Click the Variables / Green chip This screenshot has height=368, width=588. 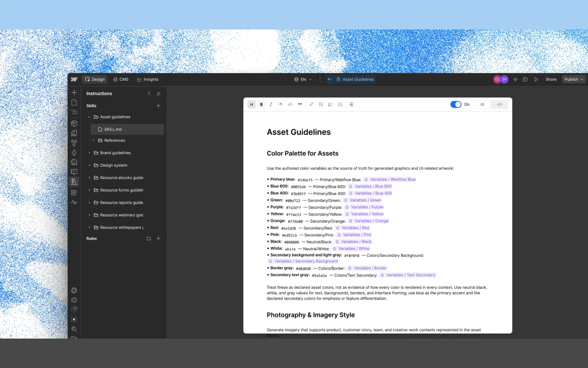[362, 200]
